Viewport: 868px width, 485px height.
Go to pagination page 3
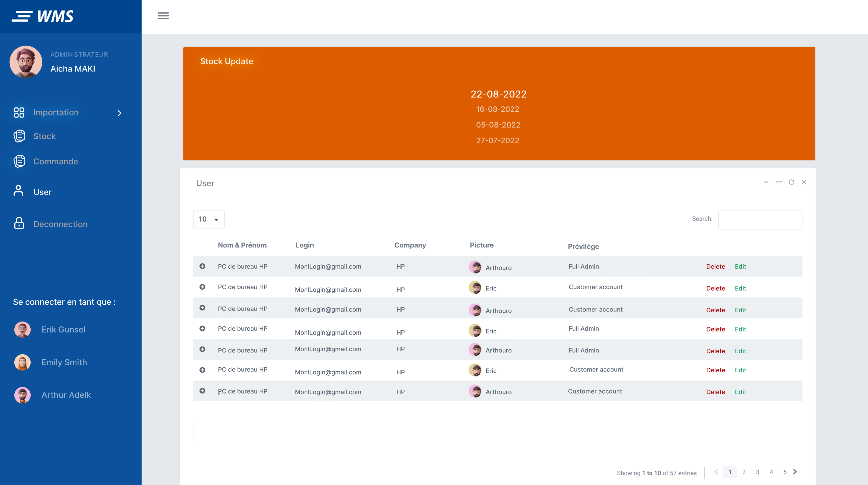coord(757,472)
